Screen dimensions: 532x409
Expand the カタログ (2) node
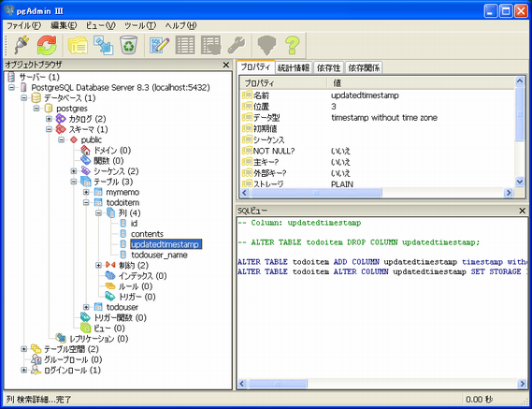point(49,119)
